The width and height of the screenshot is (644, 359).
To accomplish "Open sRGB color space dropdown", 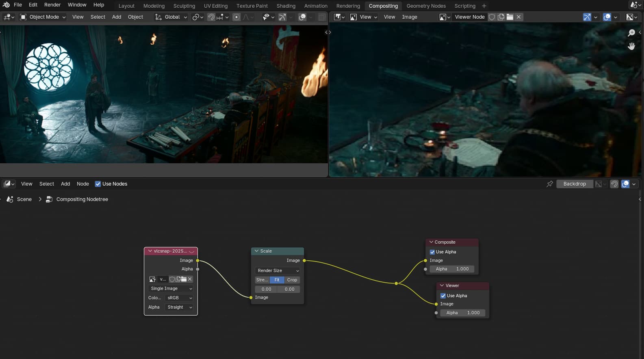I will tap(179, 298).
